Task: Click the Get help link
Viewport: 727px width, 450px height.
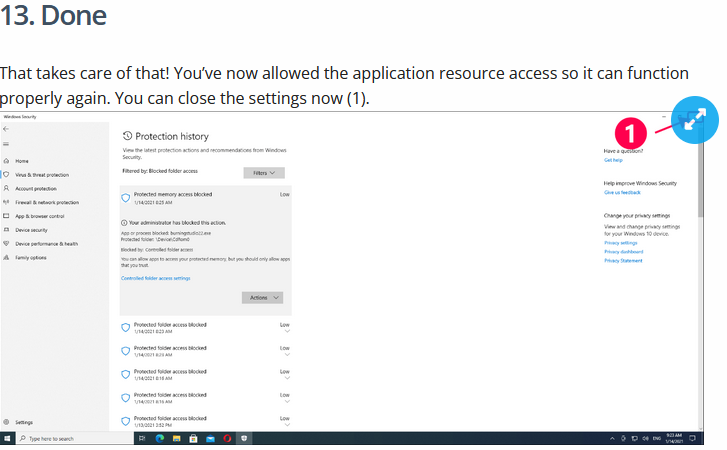Action: click(x=613, y=160)
